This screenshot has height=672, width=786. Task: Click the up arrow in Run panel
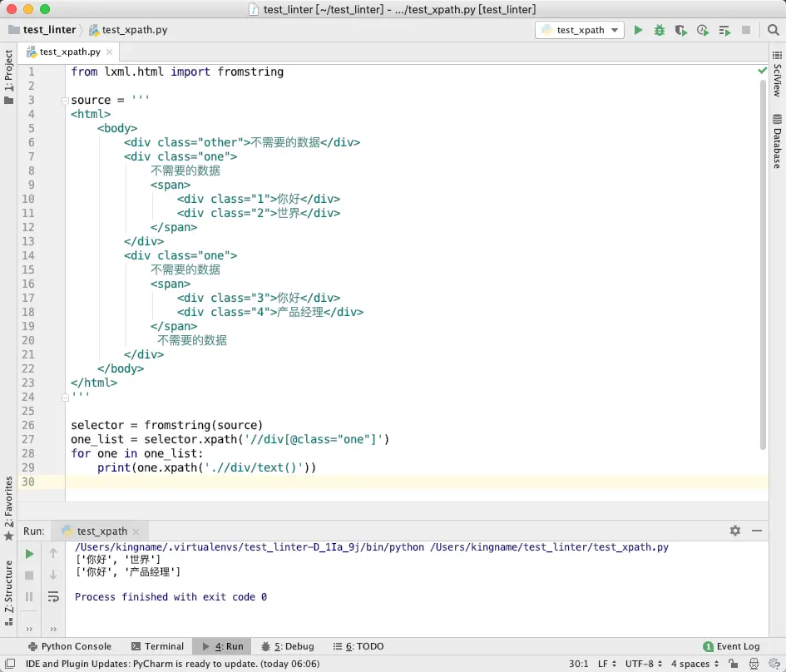click(x=53, y=554)
